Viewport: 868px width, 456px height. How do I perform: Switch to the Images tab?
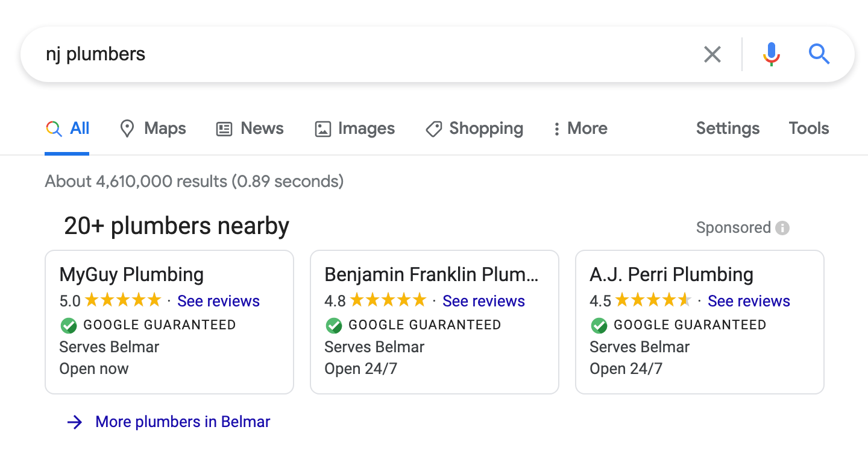355,128
